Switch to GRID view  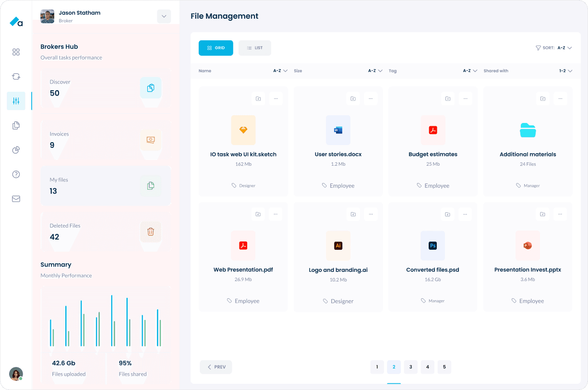(216, 48)
